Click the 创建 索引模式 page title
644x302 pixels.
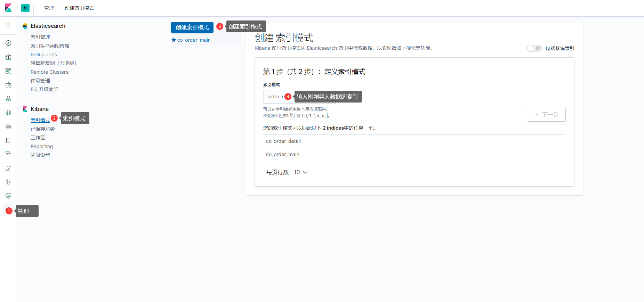click(x=284, y=38)
